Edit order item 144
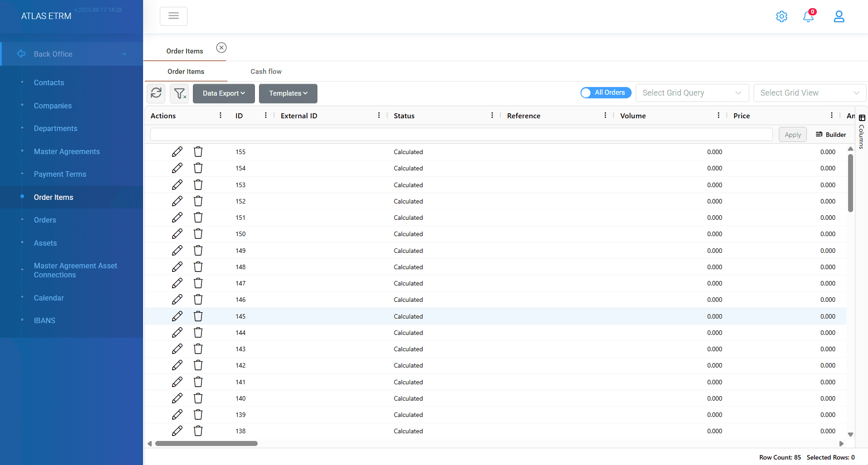The image size is (868, 465). point(177,333)
